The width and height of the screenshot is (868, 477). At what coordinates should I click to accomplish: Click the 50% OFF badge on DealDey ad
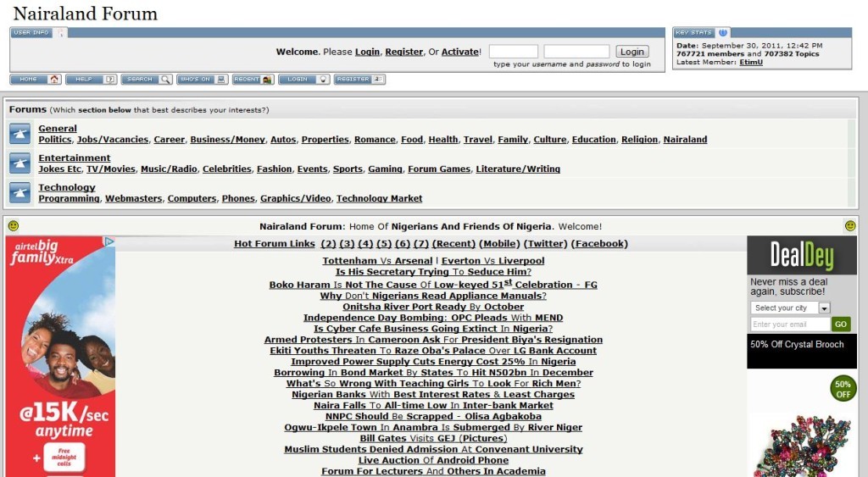(843, 388)
